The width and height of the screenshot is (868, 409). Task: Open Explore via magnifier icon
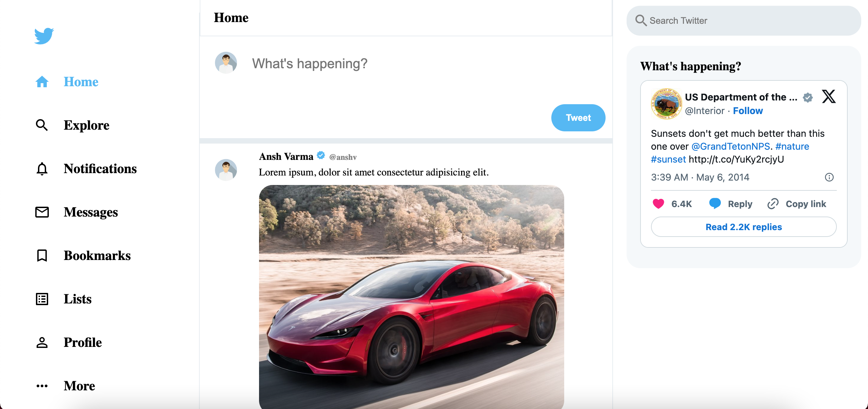click(42, 125)
